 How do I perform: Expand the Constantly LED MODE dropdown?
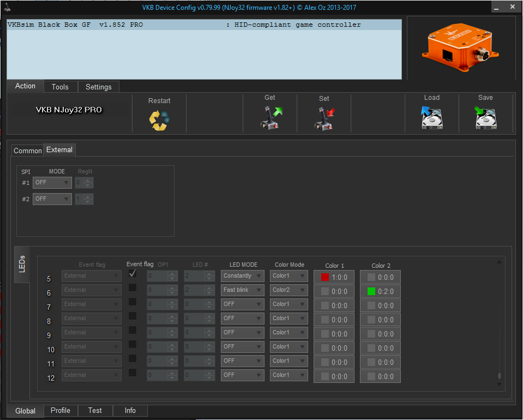point(242,276)
